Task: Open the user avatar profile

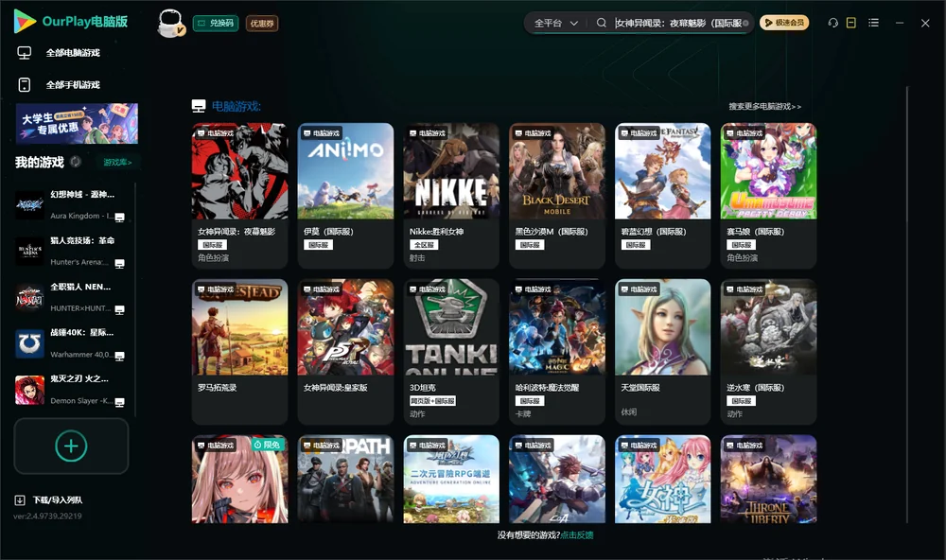Action: [170, 23]
